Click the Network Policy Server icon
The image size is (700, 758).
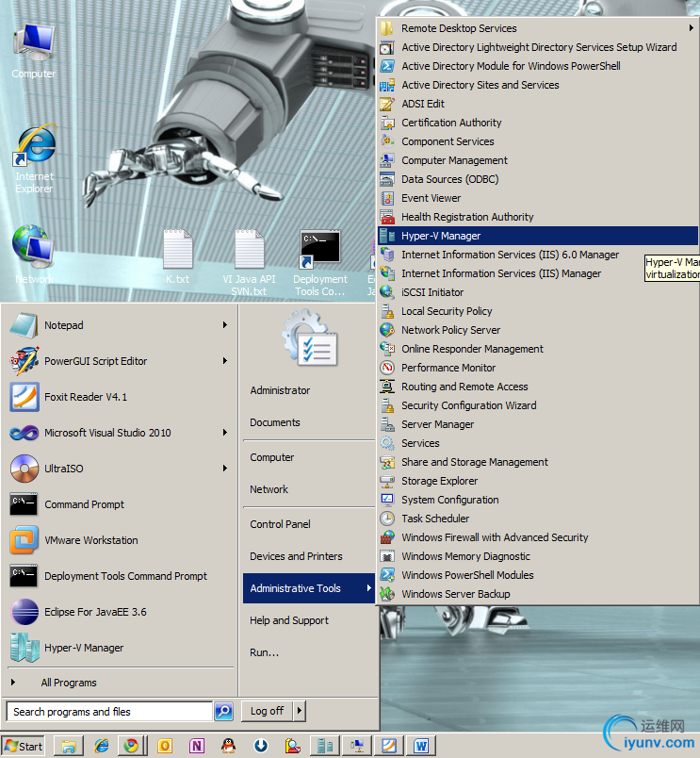coord(387,330)
